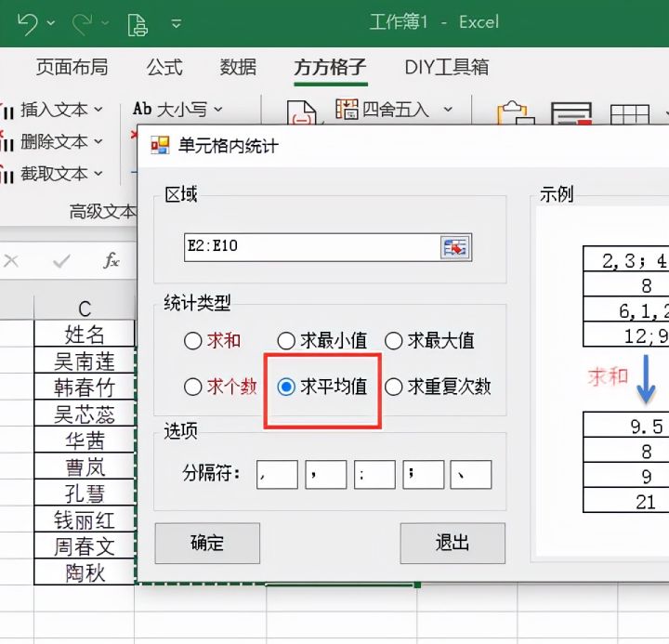The width and height of the screenshot is (669, 644).
Task: Select the cell 周春文
Action: point(85,545)
